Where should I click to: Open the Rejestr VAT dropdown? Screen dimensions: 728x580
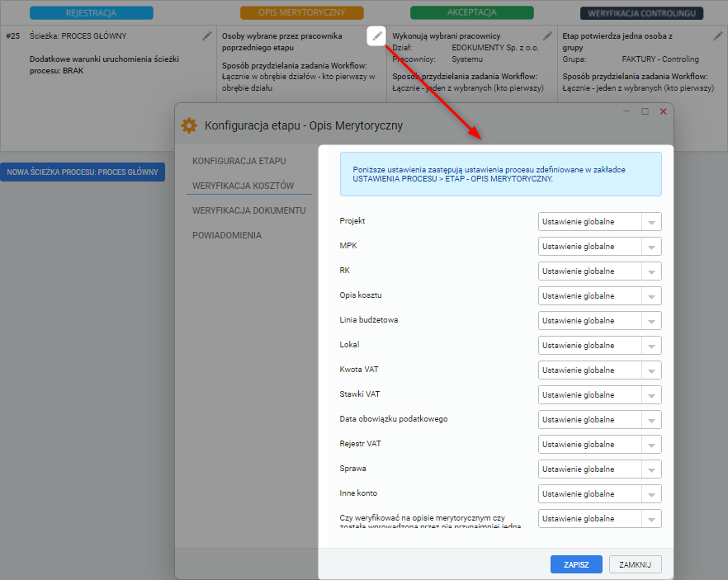(x=600, y=445)
